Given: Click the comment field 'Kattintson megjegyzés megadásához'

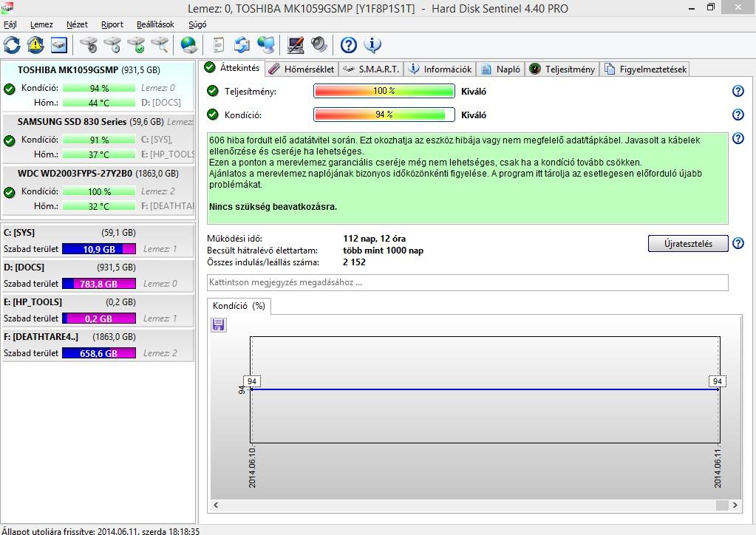Looking at the screenshot, I should (468, 282).
